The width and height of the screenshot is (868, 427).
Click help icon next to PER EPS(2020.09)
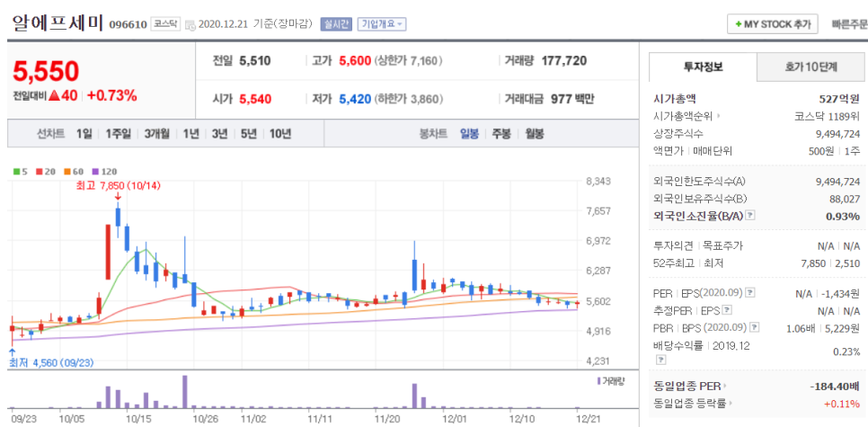pos(749,291)
